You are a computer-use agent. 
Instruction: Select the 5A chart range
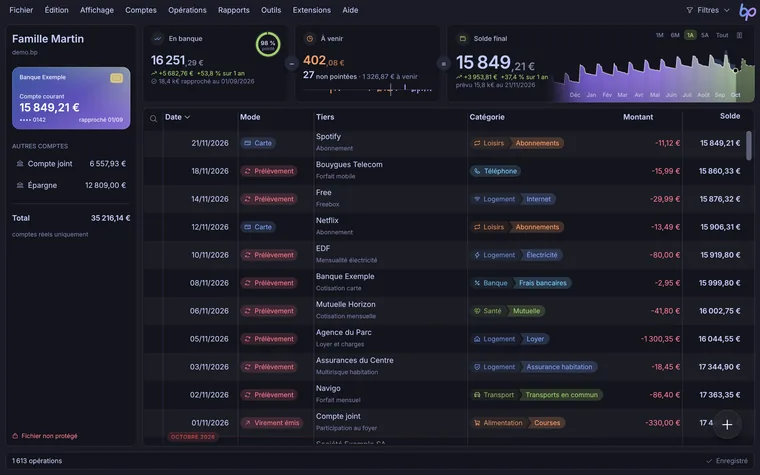[705, 35]
